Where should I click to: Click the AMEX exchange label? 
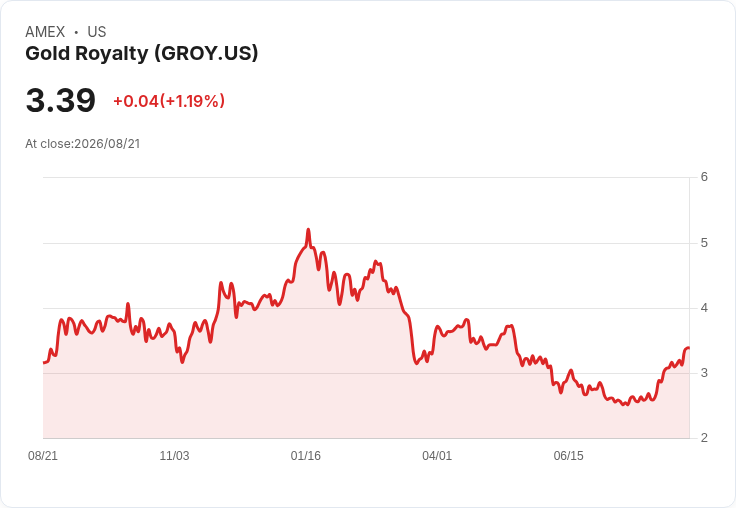click(x=45, y=32)
